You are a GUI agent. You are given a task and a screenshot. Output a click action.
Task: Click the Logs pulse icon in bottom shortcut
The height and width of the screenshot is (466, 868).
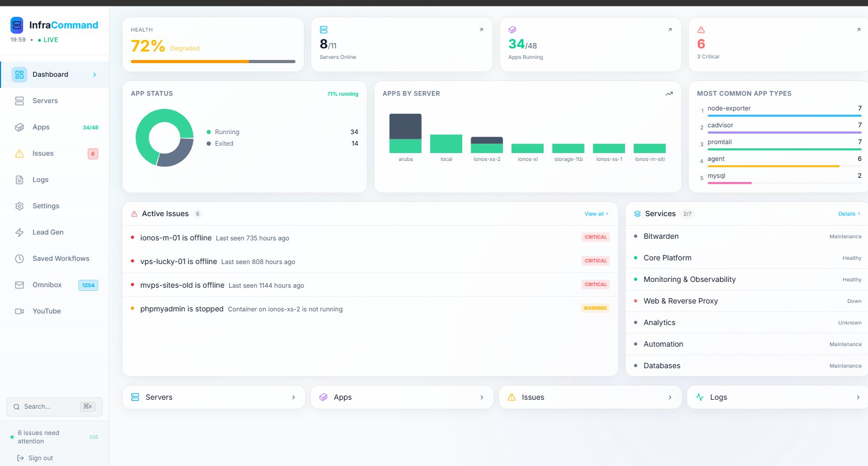(700, 397)
